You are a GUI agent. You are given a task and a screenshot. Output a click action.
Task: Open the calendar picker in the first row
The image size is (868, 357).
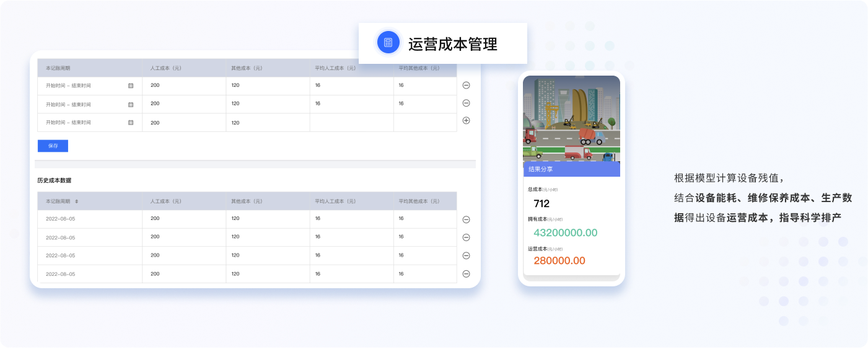coord(131,85)
